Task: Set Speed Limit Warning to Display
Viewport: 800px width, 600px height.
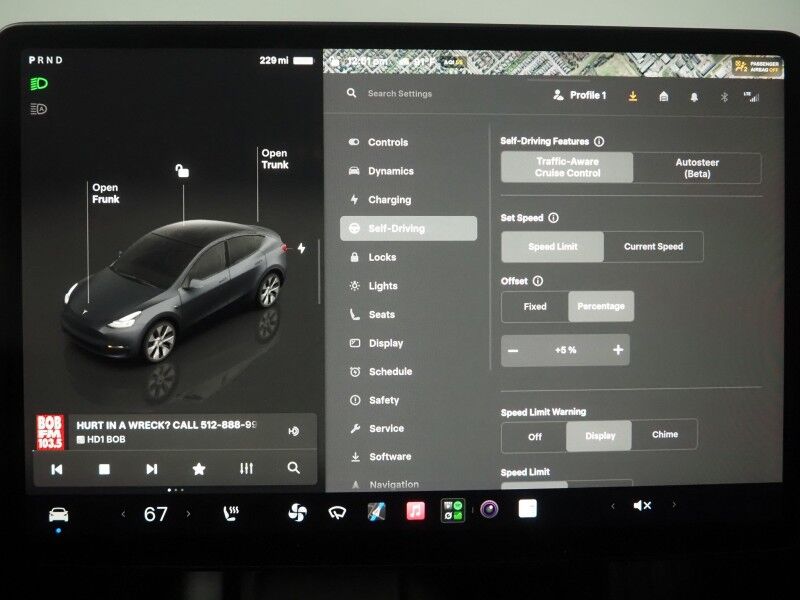Action: click(x=599, y=436)
